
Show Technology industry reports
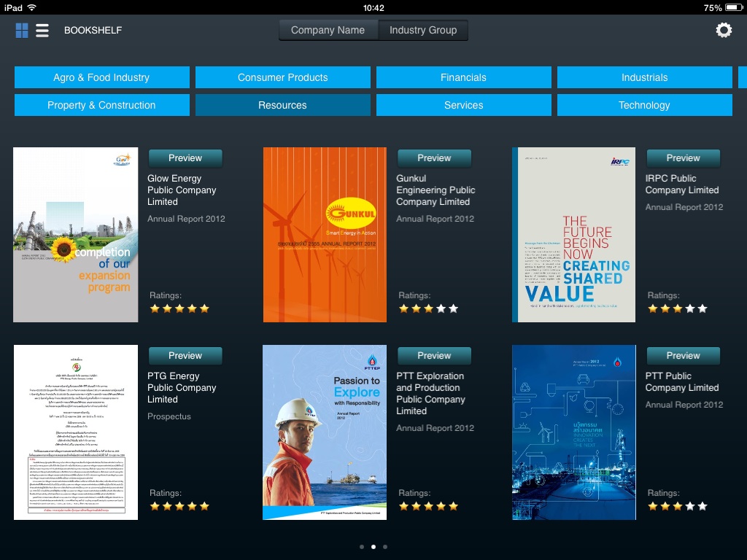644,105
